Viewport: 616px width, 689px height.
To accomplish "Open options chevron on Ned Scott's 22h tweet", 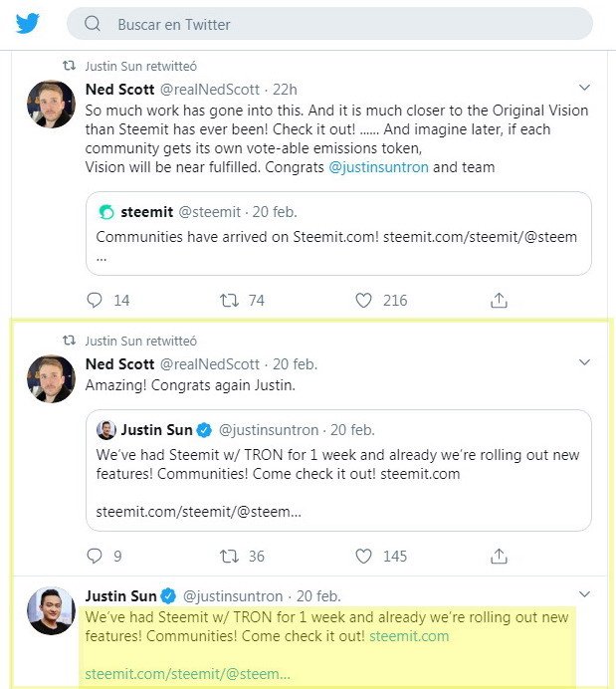I will pyautogui.click(x=584, y=88).
